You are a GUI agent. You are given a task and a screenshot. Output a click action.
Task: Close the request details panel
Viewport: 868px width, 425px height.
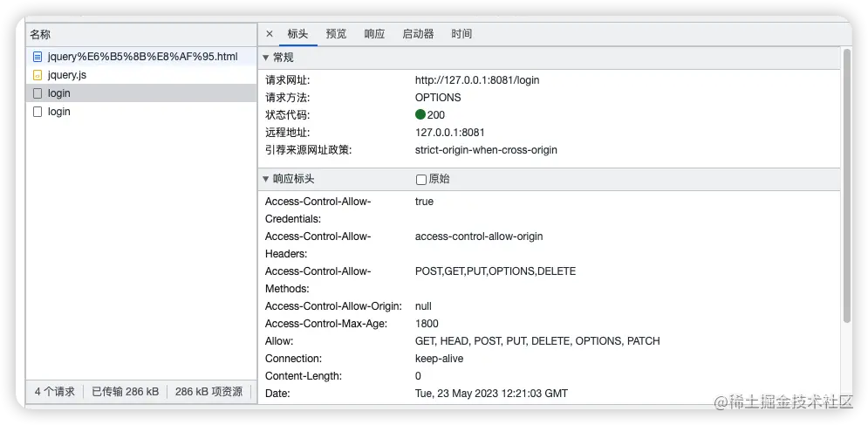click(270, 34)
